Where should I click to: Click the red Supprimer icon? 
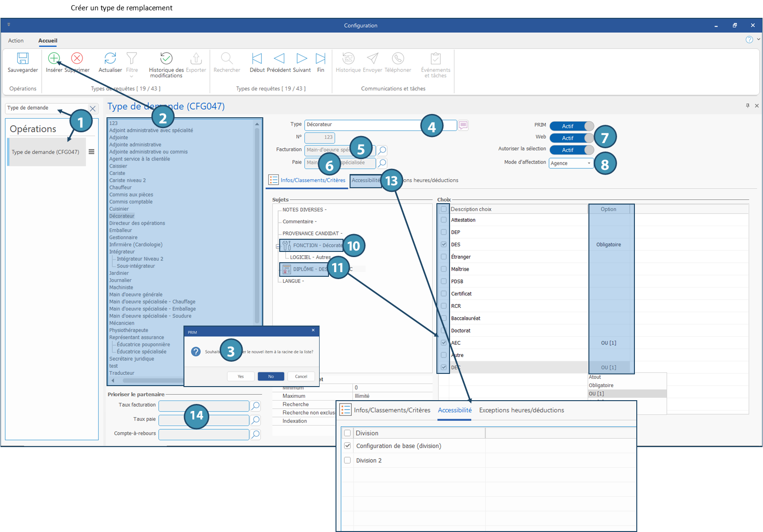tap(77, 58)
